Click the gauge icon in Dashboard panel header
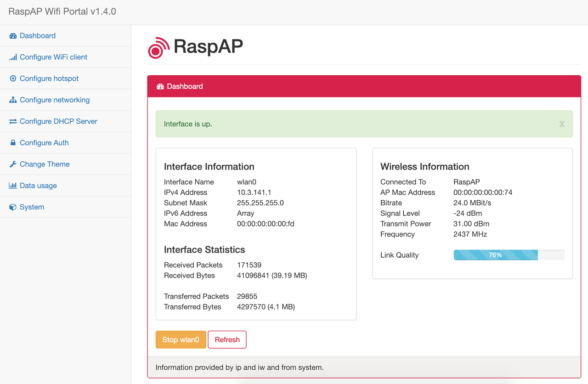The width and height of the screenshot is (588, 384). [x=160, y=86]
